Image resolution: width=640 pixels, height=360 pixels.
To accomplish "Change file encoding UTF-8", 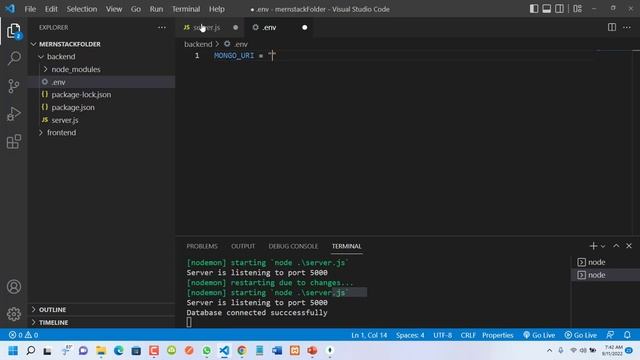I will coord(442,335).
